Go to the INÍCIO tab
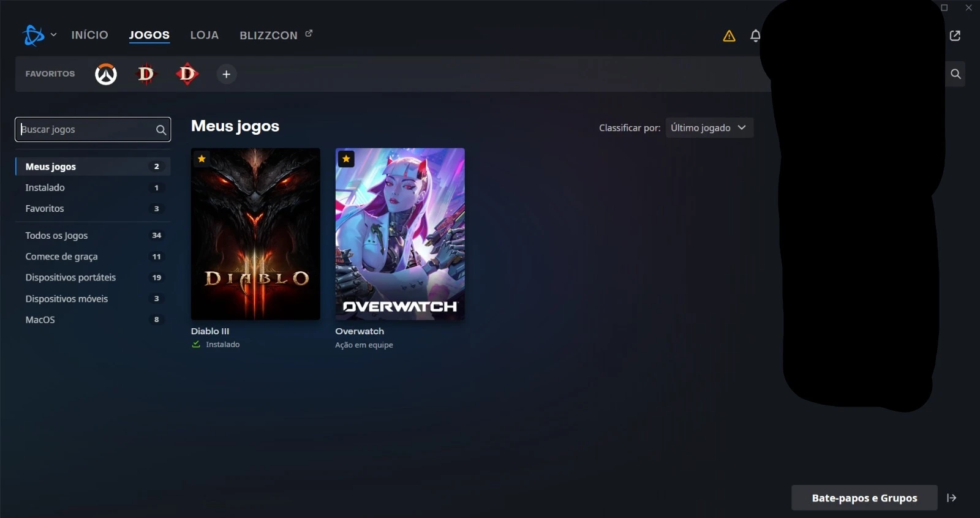Screen dimensions: 980x518 tap(89, 36)
